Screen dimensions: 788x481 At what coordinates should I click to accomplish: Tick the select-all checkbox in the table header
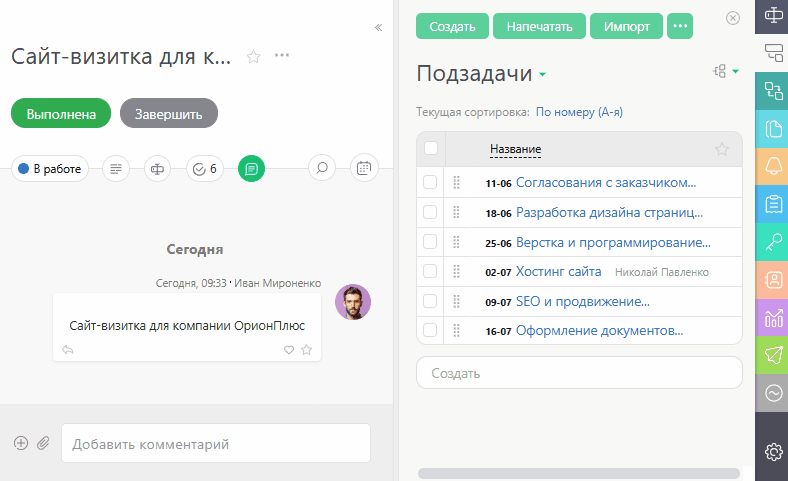click(431, 148)
